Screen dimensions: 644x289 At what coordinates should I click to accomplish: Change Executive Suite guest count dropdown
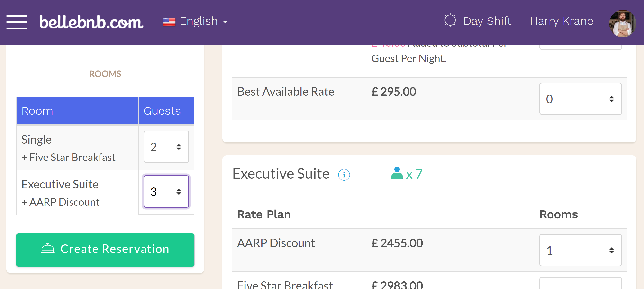(165, 190)
